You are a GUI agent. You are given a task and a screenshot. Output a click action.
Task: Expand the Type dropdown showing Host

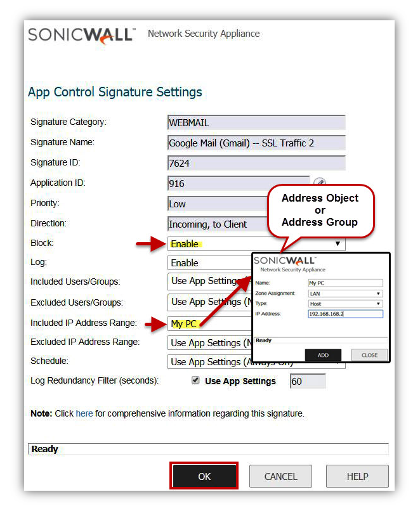point(345,304)
